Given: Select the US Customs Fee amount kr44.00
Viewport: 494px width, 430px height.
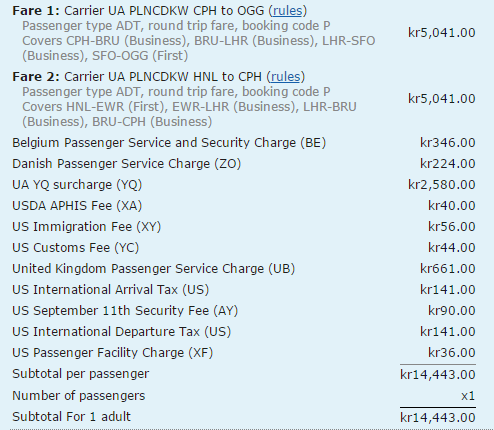Looking at the screenshot, I should [x=452, y=248].
